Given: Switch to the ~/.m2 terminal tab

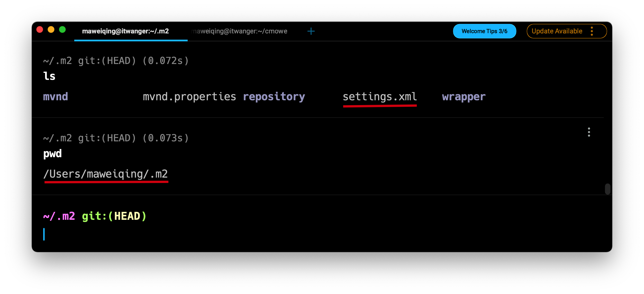Looking at the screenshot, I should tap(126, 31).
